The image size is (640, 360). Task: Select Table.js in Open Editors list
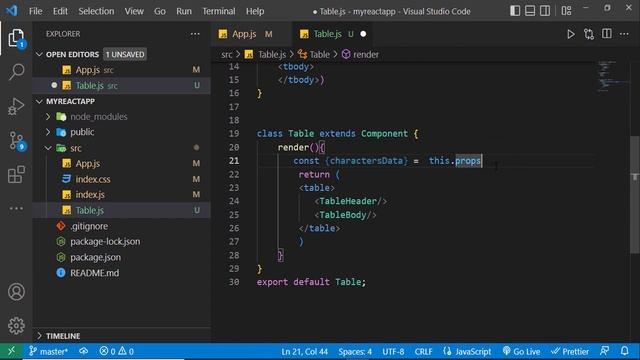coord(121,86)
